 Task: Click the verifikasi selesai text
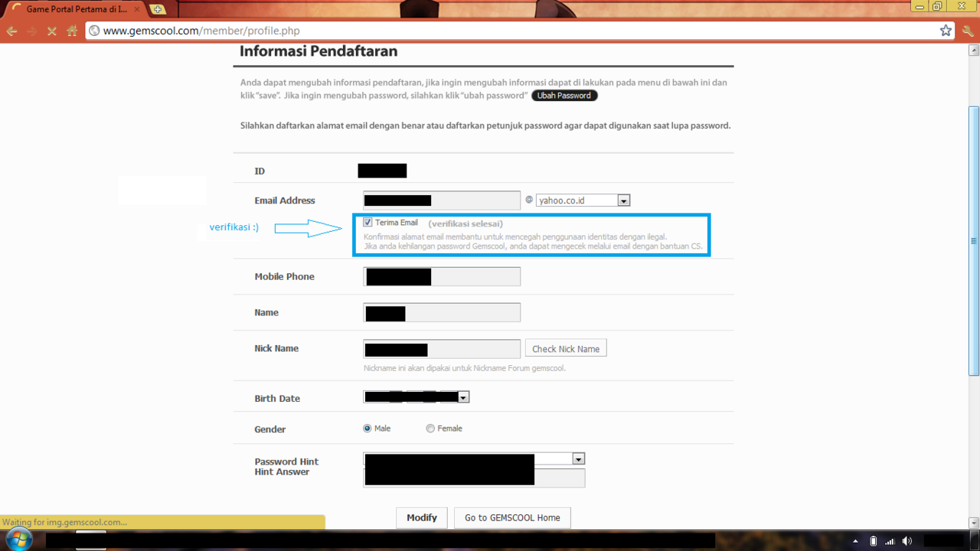465,223
